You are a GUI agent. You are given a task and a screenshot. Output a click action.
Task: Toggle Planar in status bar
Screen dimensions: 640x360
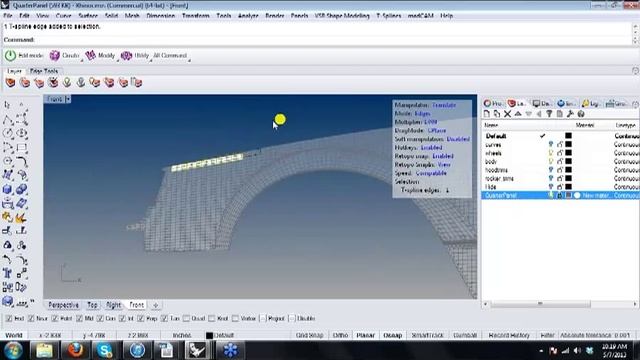pyautogui.click(x=365, y=336)
